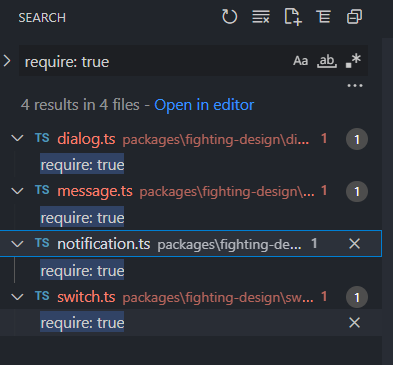Viewport: 393px width, 365px height.
Task: View results as tree
Action: tap(323, 17)
